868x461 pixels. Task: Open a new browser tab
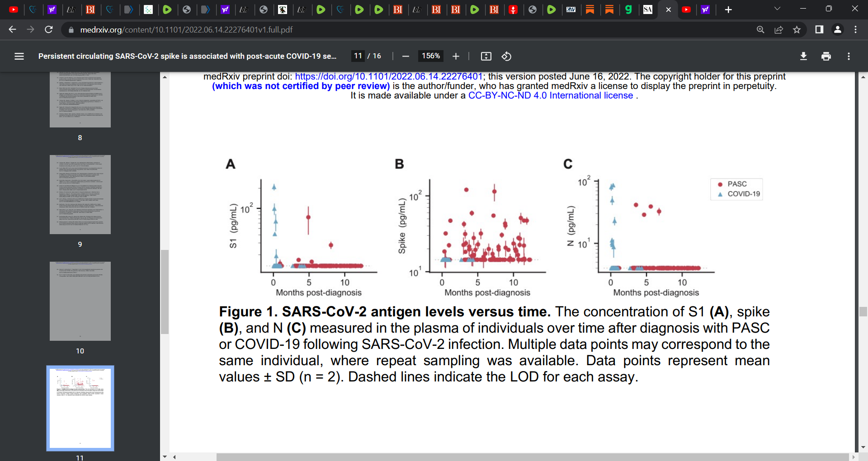click(728, 9)
